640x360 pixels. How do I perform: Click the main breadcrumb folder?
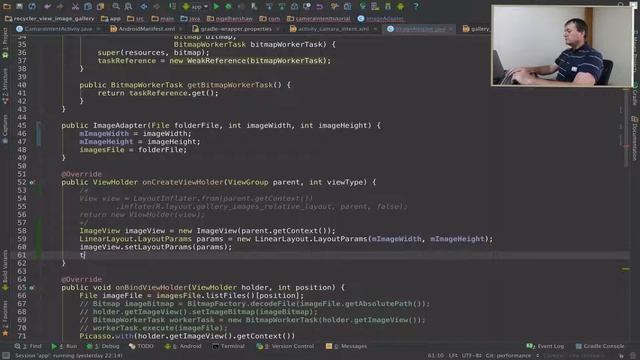pyautogui.click(x=162, y=18)
